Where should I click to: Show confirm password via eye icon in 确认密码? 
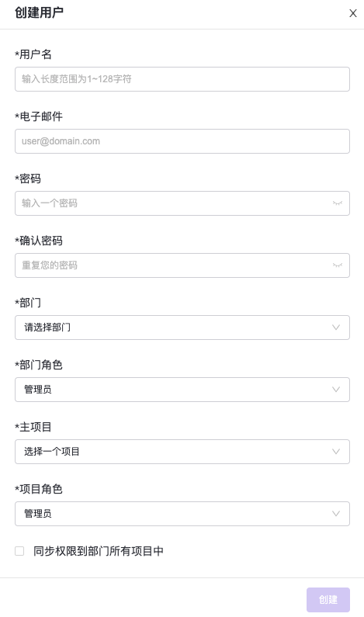coord(338,265)
